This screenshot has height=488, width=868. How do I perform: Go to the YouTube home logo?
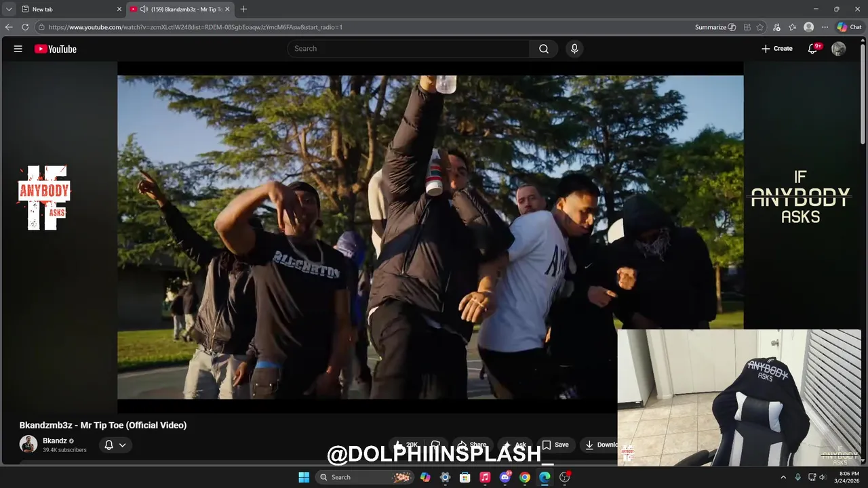pos(56,49)
